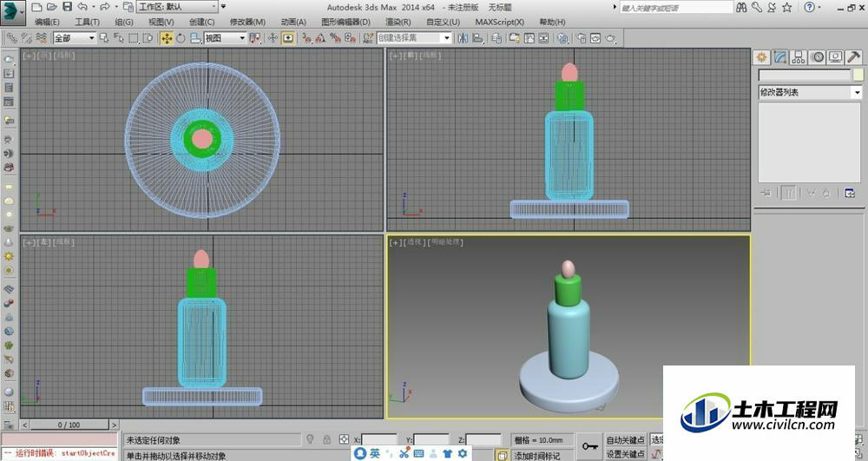868x461 pixels.
Task: Toggle the selection lock icon
Action: (326, 439)
